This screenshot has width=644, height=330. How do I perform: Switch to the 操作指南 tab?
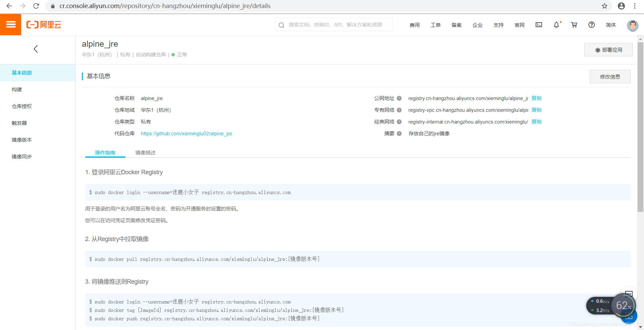(105, 153)
